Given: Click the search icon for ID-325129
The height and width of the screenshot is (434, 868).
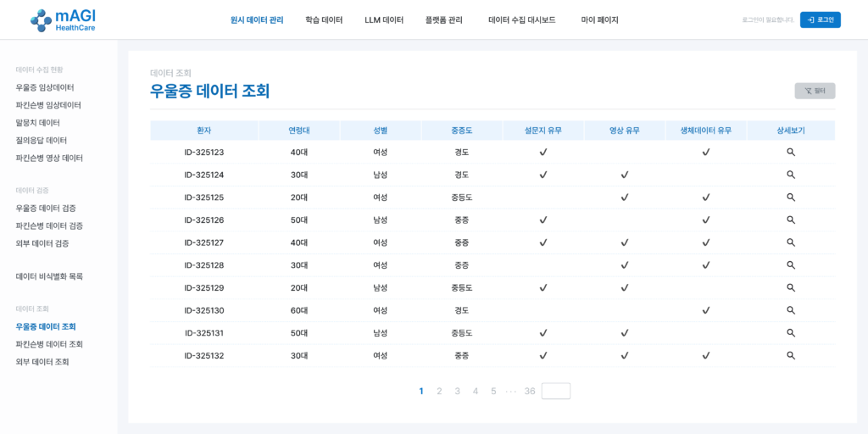Looking at the screenshot, I should coord(790,288).
